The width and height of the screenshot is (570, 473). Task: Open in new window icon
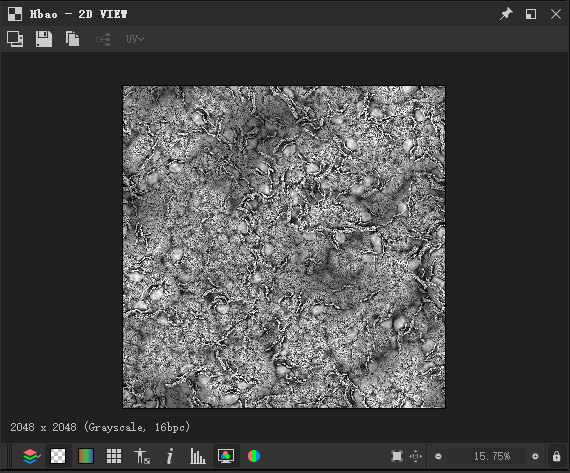click(x=15, y=39)
